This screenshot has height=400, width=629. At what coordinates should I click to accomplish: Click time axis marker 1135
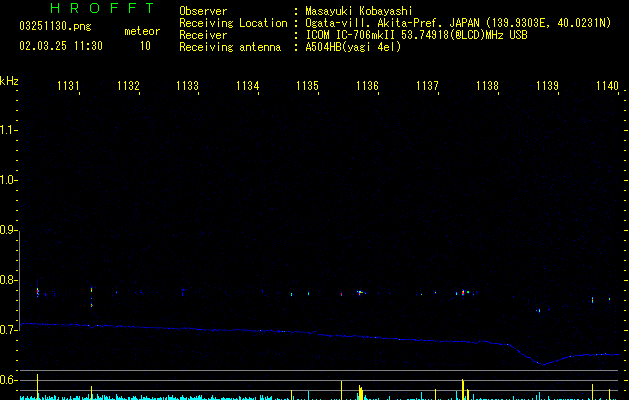click(307, 85)
